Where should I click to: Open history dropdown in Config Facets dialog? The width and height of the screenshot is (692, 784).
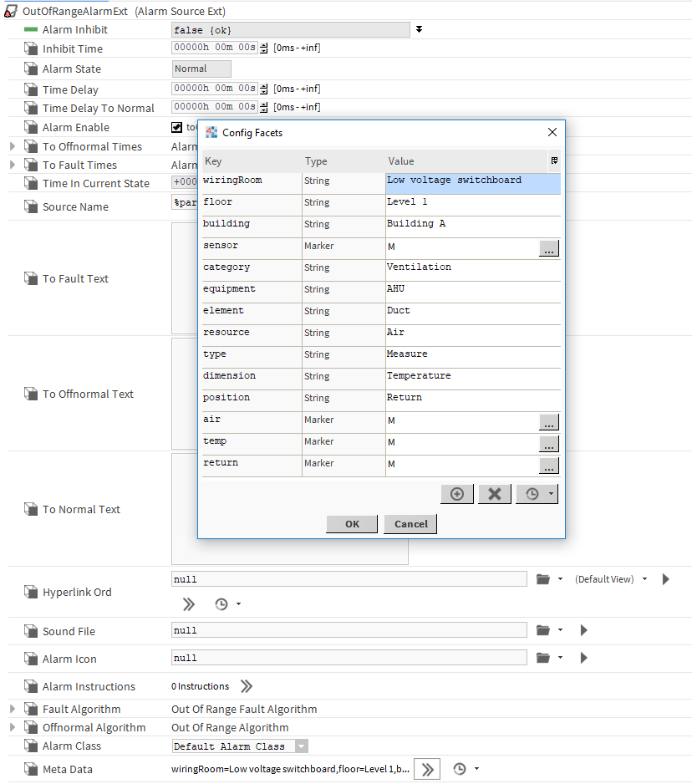[x=537, y=494]
